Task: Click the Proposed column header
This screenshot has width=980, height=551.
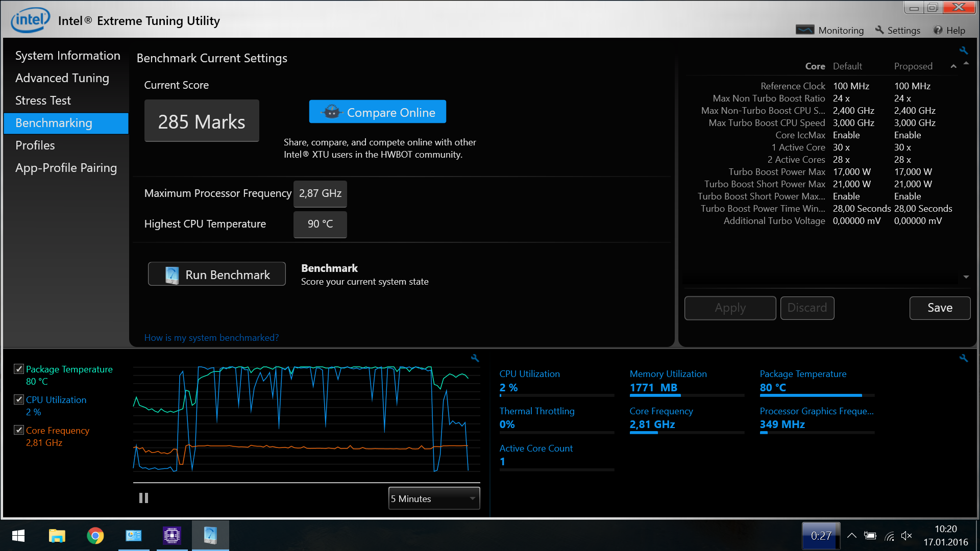Action: pyautogui.click(x=913, y=66)
